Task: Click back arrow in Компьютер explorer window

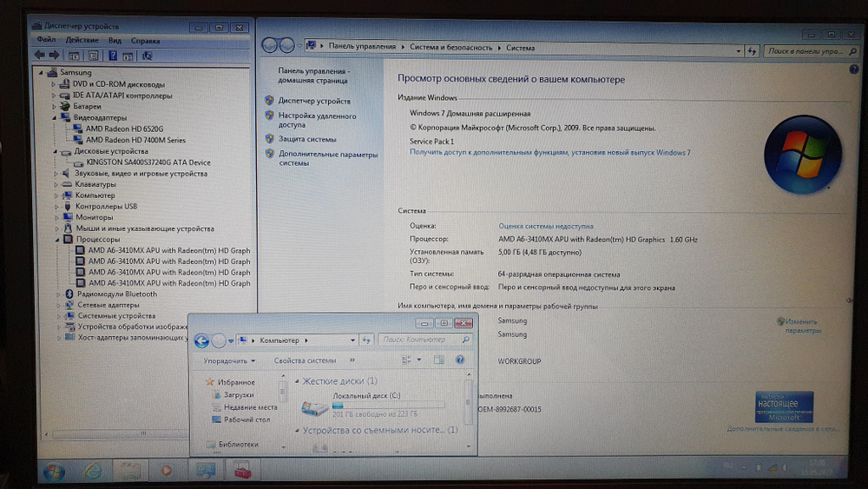Action: [x=201, y=340]
